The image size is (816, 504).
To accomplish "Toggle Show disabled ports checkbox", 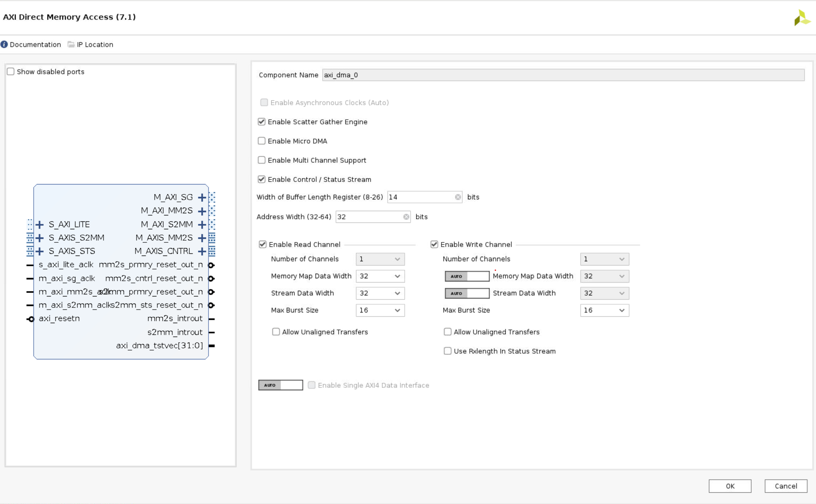I will click(11, 71).
